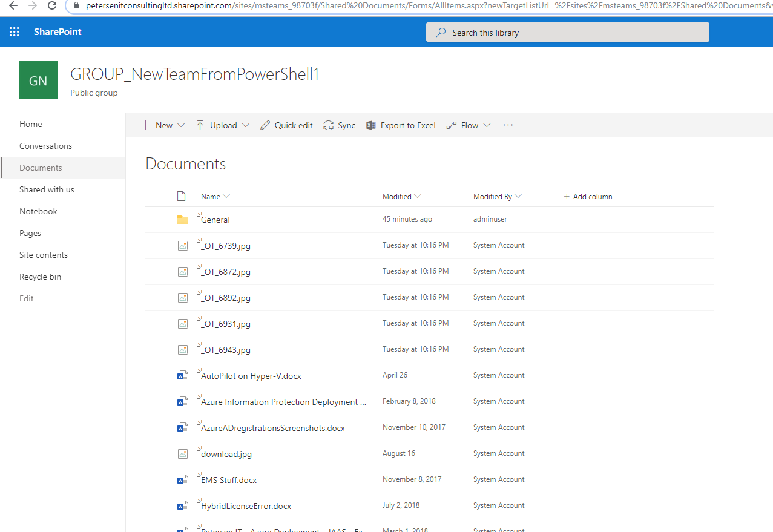773x532 pixels.
Task: Open the Modified By column dropdown
Action: [x=518, y=196]
